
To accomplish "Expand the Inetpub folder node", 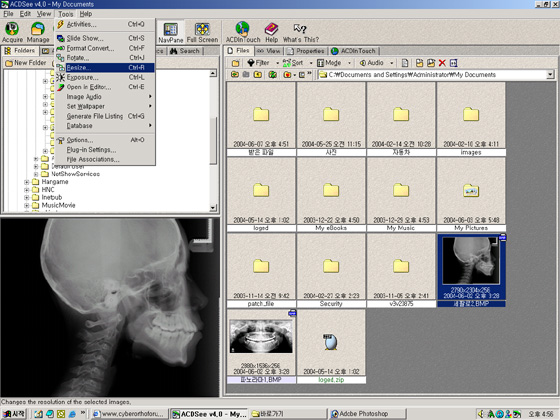I will point(27,198).
